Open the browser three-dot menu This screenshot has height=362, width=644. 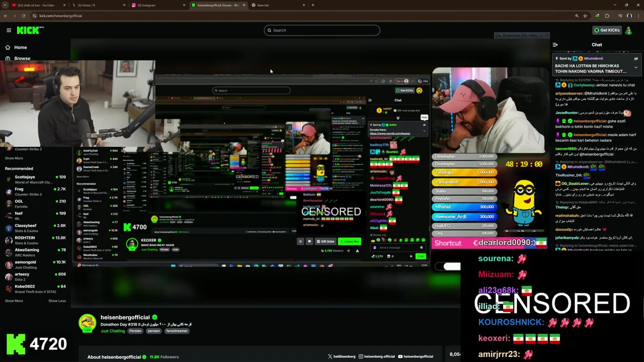tap(638, 16)
